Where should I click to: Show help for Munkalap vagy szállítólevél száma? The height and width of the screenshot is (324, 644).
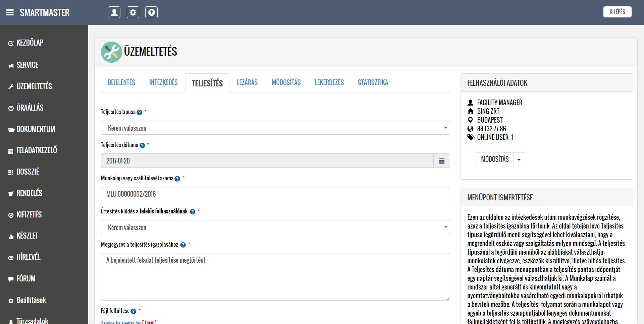coord(177,179)
